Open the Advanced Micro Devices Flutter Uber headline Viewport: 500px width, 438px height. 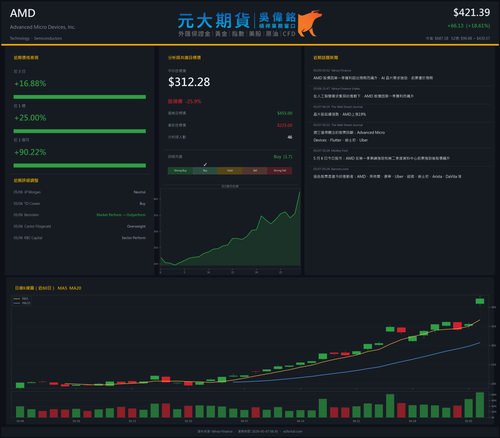[349, 136]
